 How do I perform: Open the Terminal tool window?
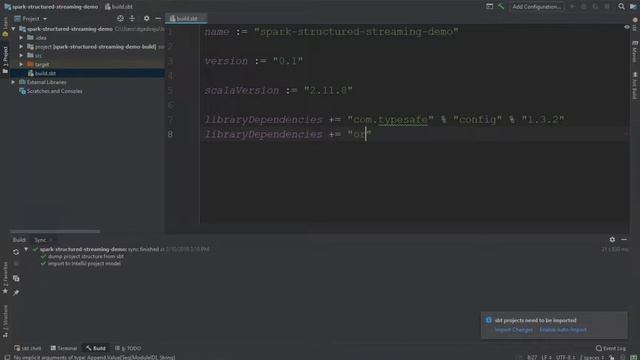(63, 348)
